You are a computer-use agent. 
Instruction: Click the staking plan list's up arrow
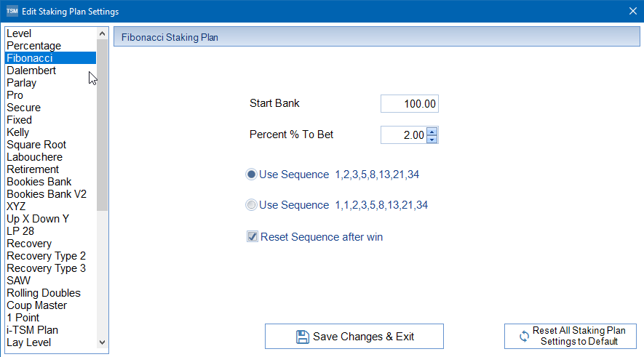(x=103, y=33)
